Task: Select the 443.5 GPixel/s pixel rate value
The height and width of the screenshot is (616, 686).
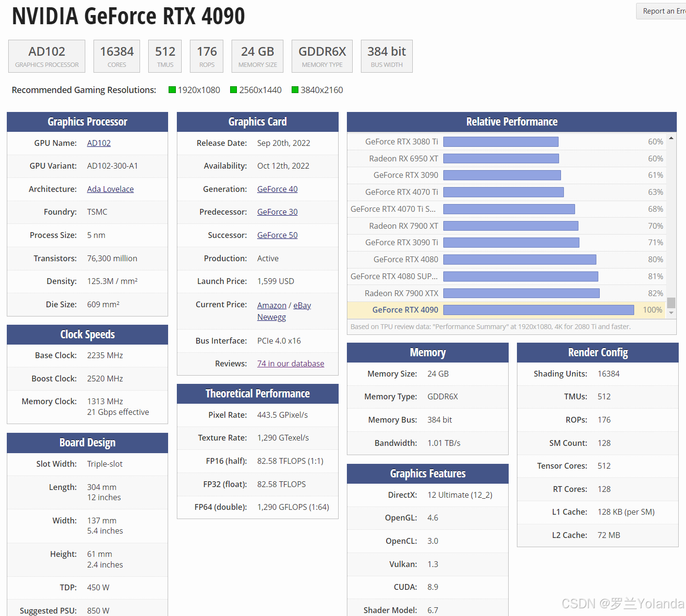Action: click(282, 415)
